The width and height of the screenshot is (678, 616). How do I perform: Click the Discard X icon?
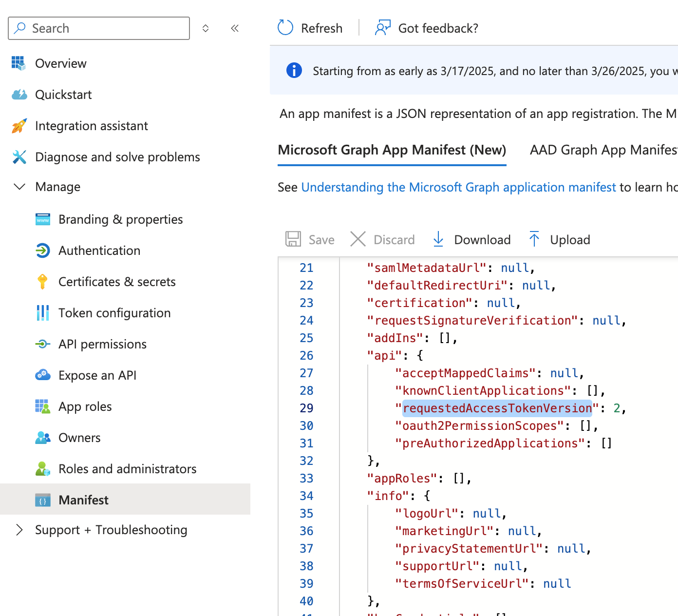click(x=358, y=239)
